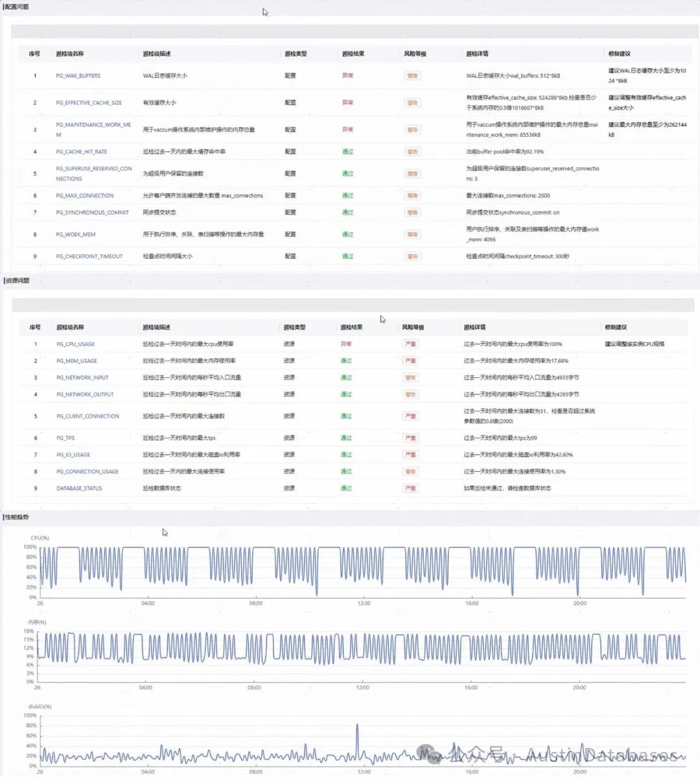Click the 建议调整该实例CPU规格 repair suggestion

[x=635, y=344]
